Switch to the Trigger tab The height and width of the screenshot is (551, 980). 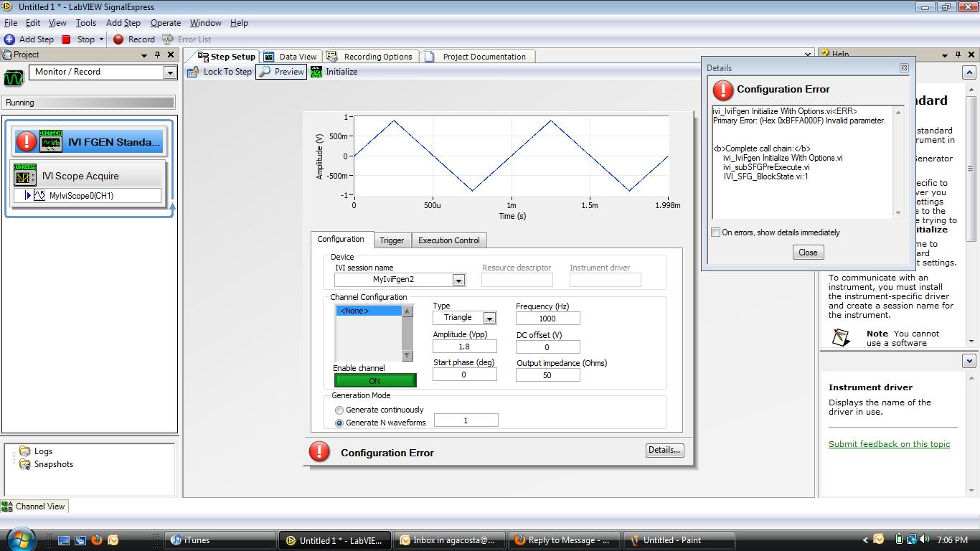(392, 240)
